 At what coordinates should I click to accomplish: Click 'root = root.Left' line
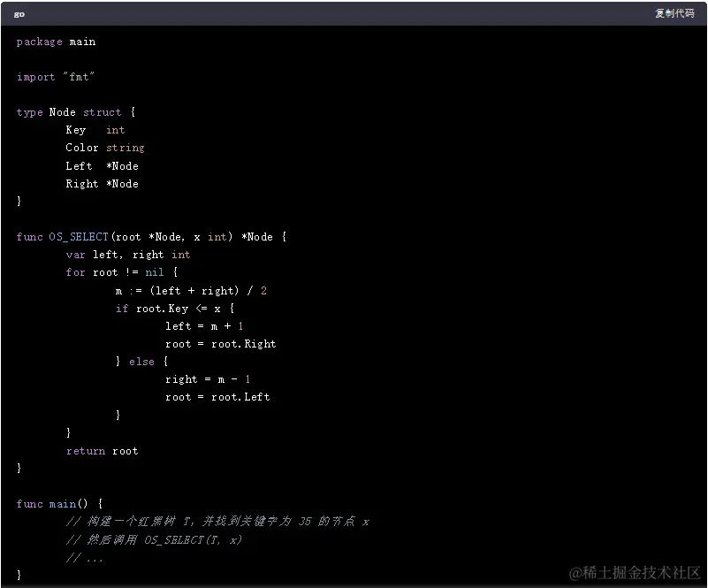pyautogui.click(x=217, y=397)
